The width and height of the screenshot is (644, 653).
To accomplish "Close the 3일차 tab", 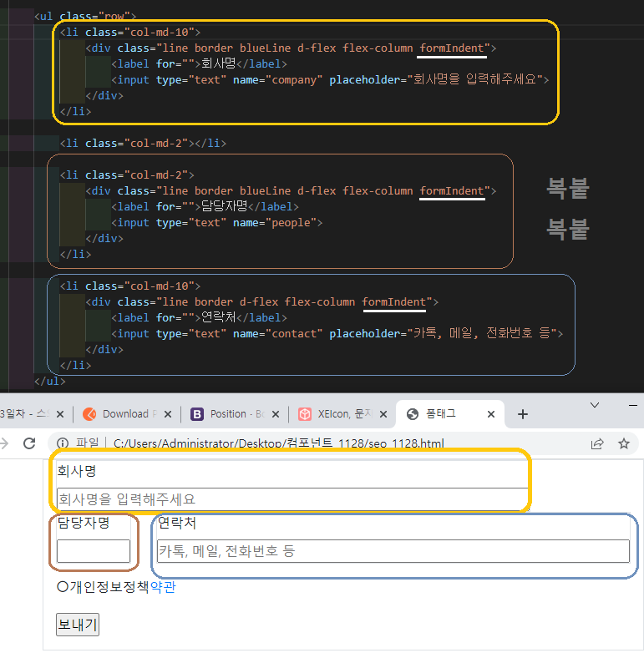I will point(60,414).
